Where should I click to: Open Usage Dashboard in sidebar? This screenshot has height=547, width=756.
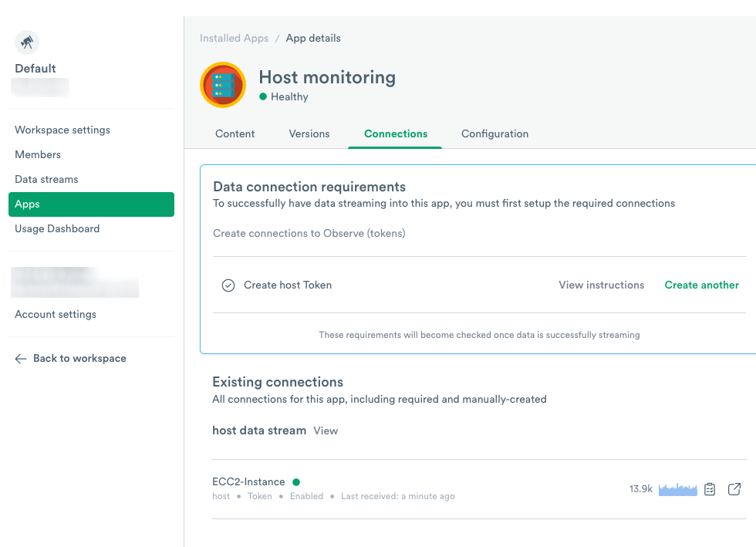click(x=57, y=228)
